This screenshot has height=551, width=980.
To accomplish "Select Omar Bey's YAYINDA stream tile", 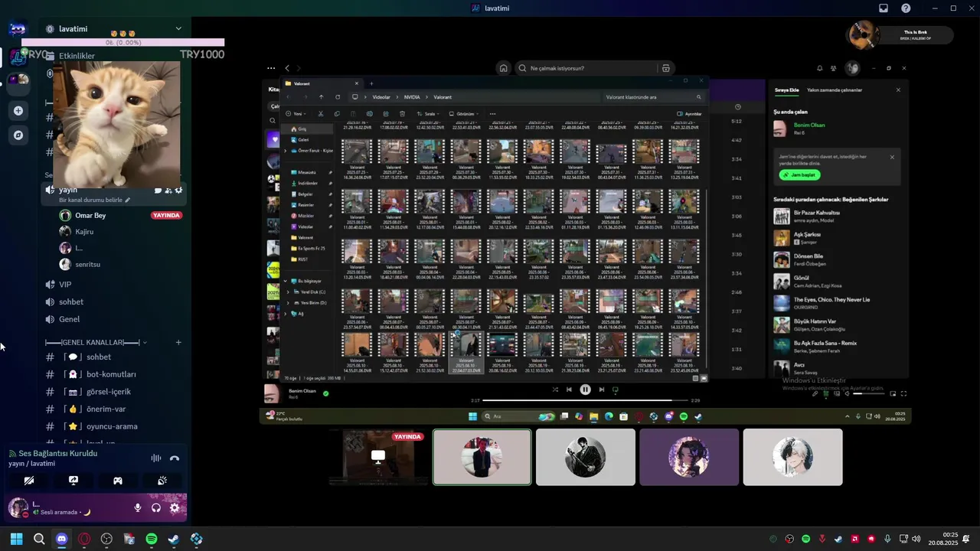I will 378,457.
